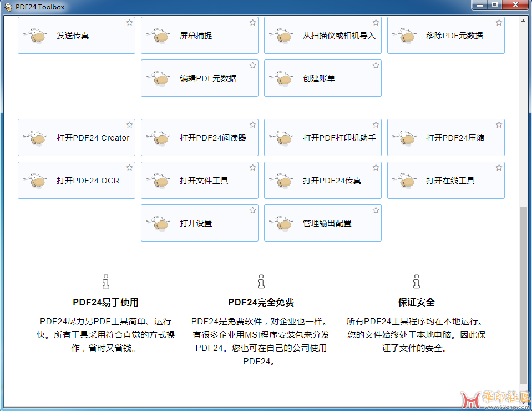Star the 打开PDF24压缩 tool
The image size is (532, 411).
(499, 125)
